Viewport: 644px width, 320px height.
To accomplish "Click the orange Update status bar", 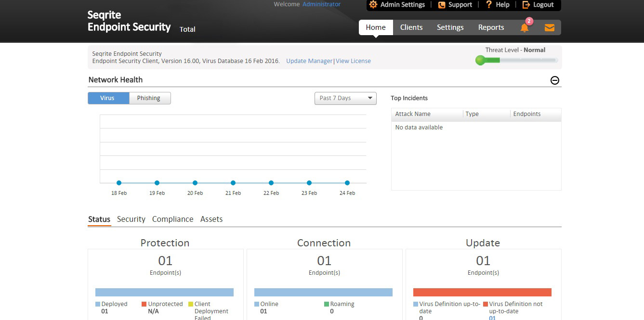I will tap(482, 292).
